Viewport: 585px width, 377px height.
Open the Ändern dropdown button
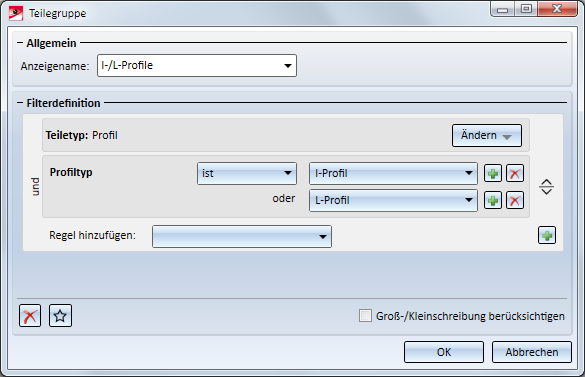pyautogui.click(x=487, y=135)
